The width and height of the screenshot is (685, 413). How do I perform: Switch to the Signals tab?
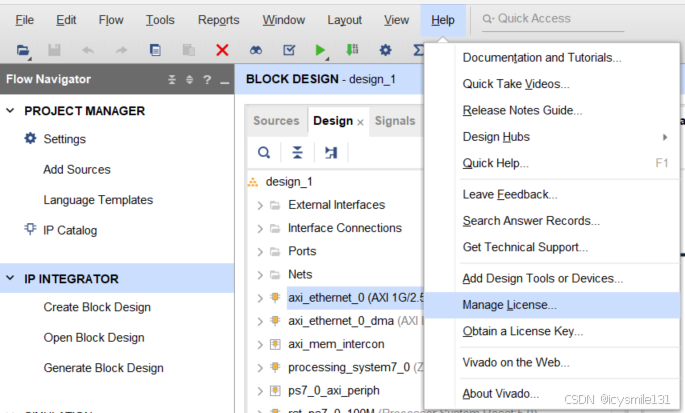395,121
